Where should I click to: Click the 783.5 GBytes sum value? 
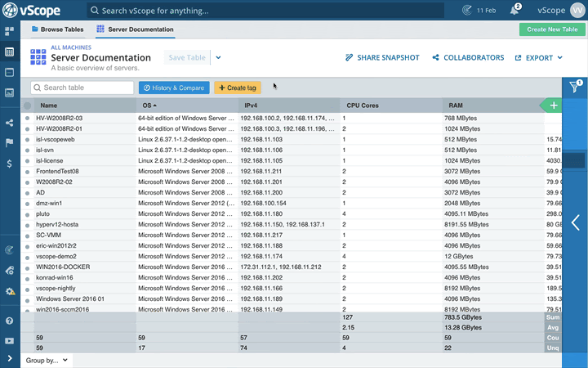pos(463,317)
